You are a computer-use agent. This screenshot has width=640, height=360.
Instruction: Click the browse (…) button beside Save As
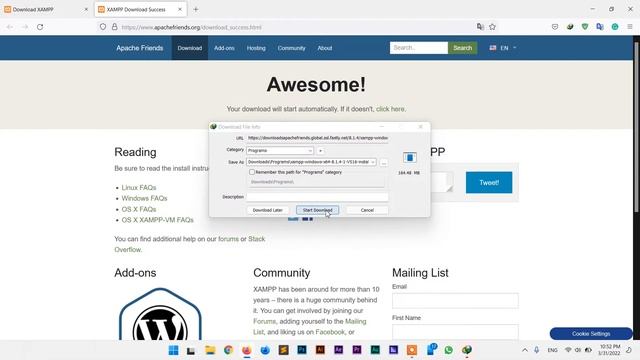coord(384,162)
